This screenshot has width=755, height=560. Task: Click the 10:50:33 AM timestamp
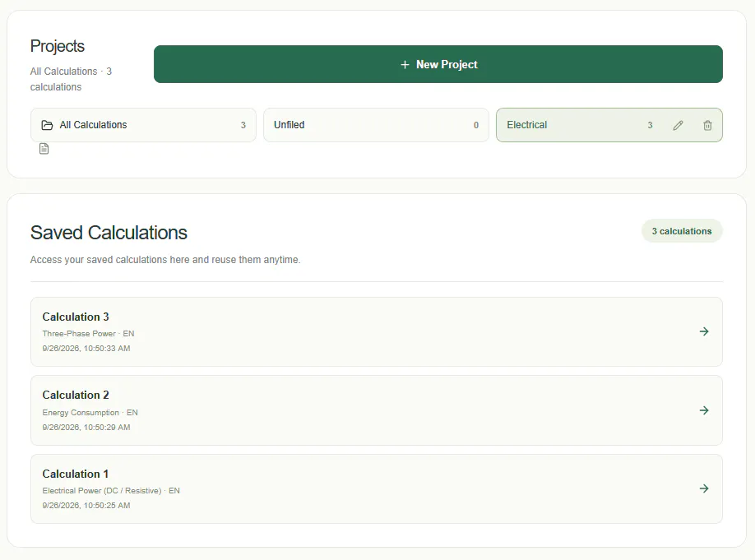(86, 348)
